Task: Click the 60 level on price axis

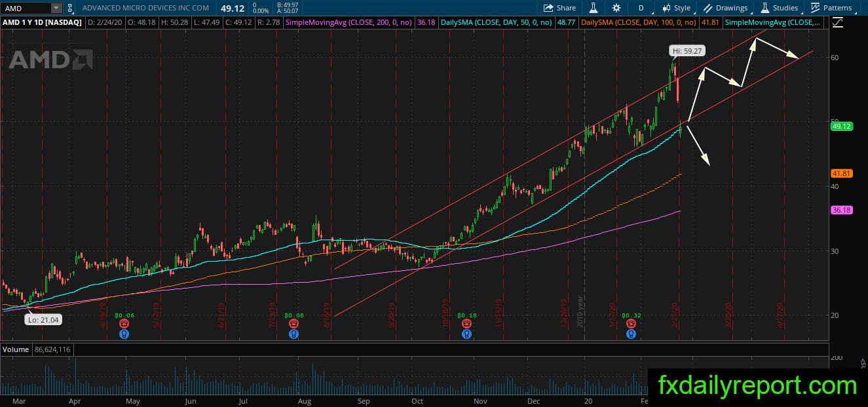Action: pos(835,58)
